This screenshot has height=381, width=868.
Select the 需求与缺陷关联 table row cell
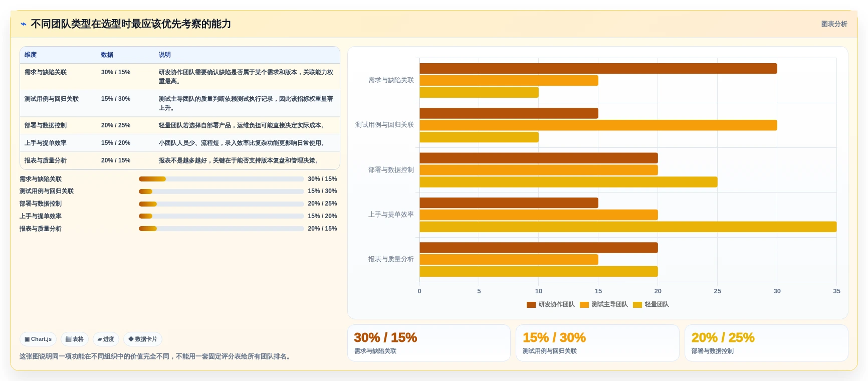tap(46, 73)
